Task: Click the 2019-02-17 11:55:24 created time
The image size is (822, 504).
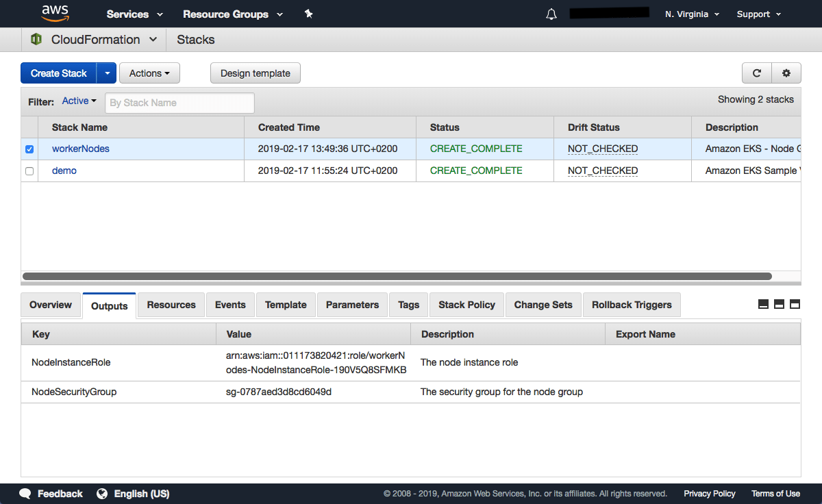Action: [x=327, y=171]
